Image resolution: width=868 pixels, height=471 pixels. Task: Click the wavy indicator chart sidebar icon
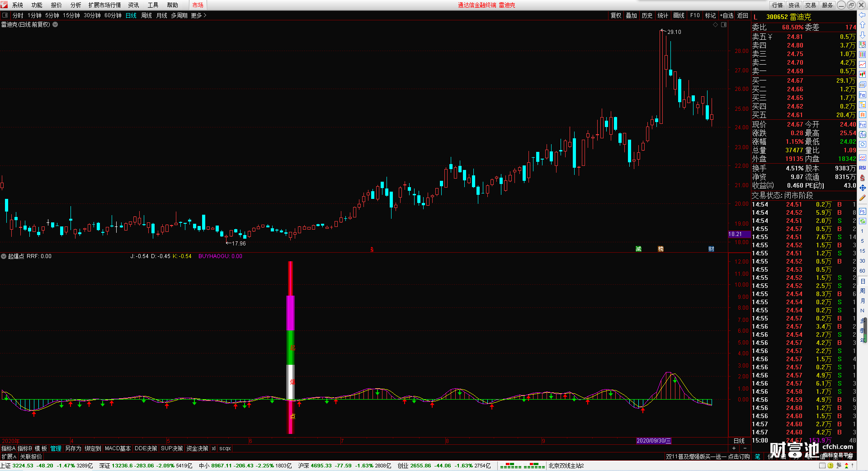coord(862,158)
